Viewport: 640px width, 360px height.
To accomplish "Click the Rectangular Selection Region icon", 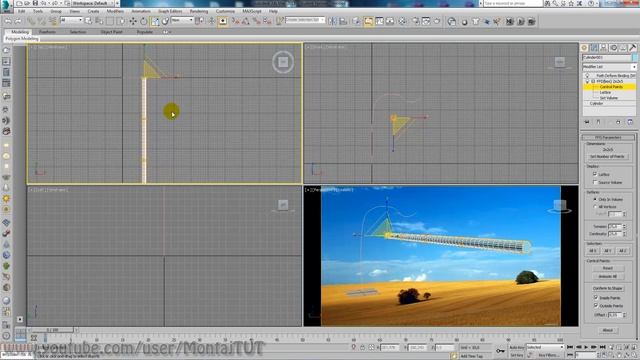I will tap(110, 21).
